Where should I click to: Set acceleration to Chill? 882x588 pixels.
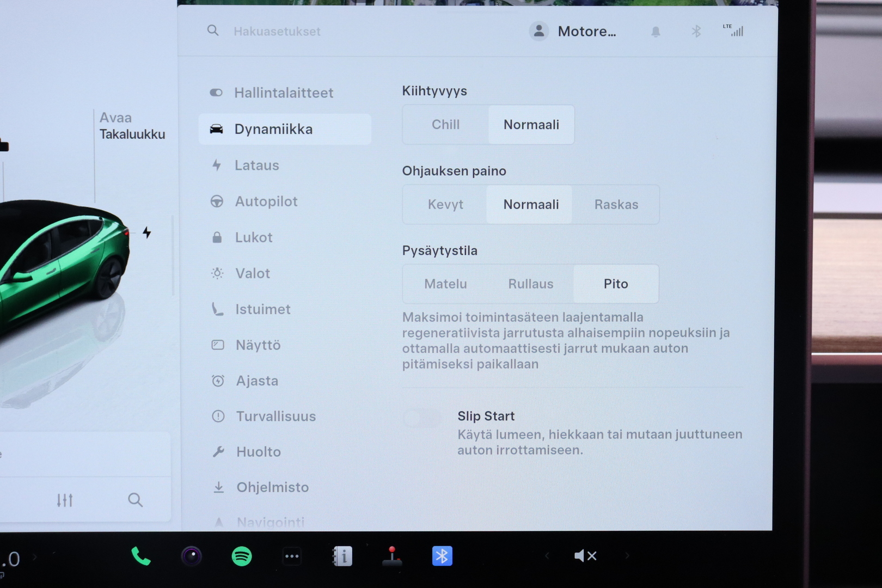(445, 125)
